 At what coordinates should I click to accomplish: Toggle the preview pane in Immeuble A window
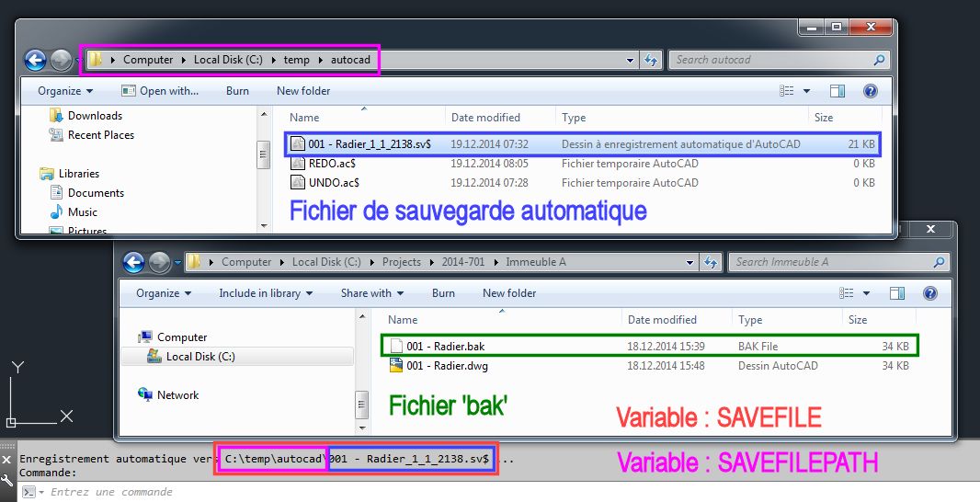897,293
